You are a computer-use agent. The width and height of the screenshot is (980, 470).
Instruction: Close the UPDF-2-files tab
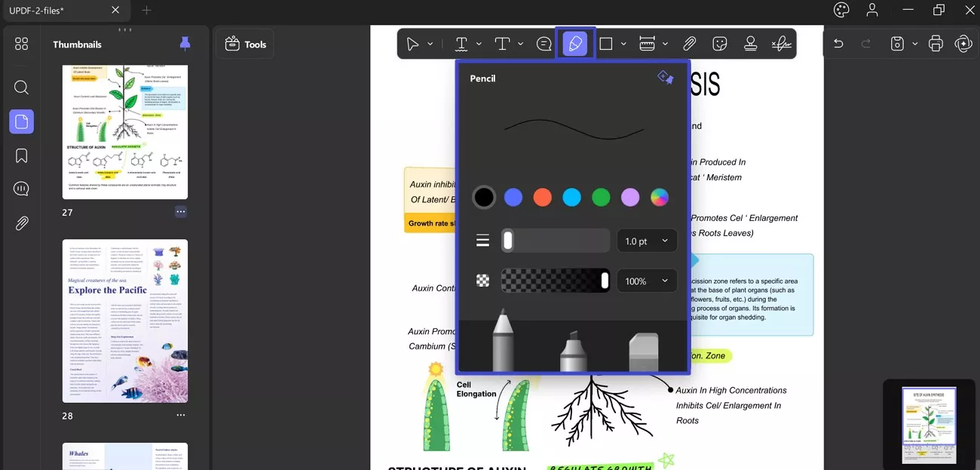[115, 10]
